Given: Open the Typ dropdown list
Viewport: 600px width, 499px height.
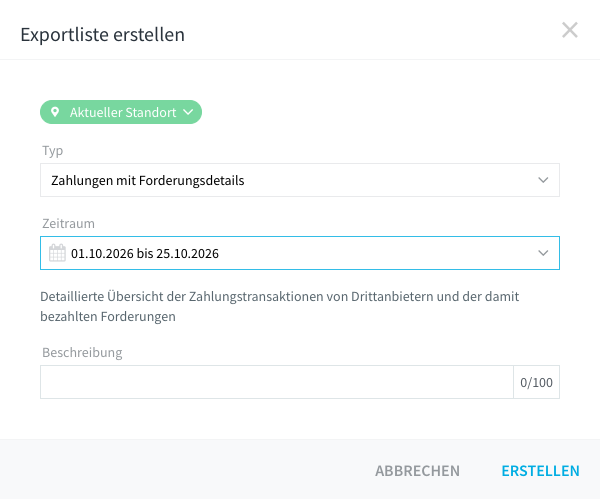Looking at the screenshot, I should point(300,180).
